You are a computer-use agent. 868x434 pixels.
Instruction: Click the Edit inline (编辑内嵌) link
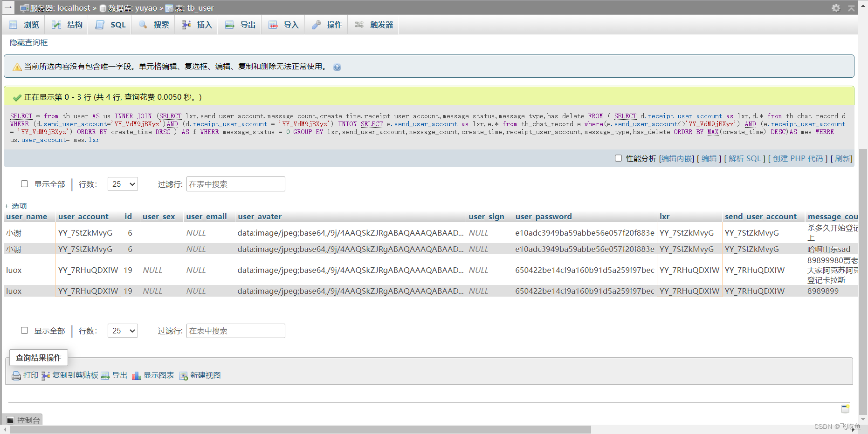point(677,158)
